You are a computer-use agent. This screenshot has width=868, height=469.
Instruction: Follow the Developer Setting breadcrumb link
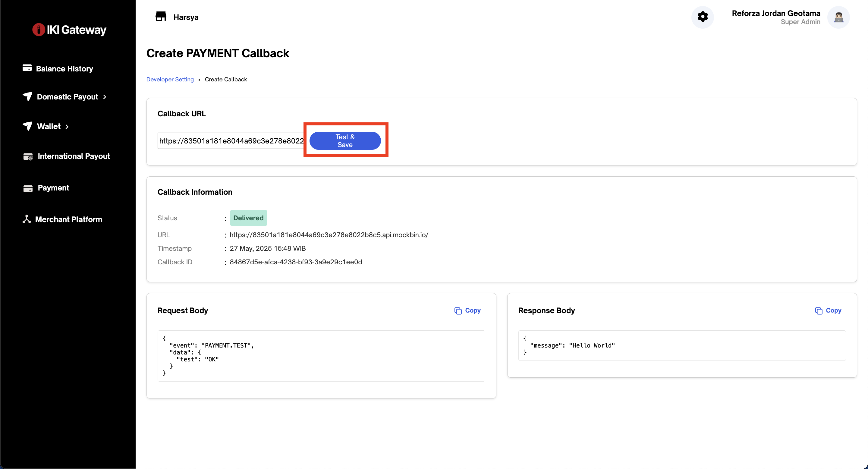(170, 80)
